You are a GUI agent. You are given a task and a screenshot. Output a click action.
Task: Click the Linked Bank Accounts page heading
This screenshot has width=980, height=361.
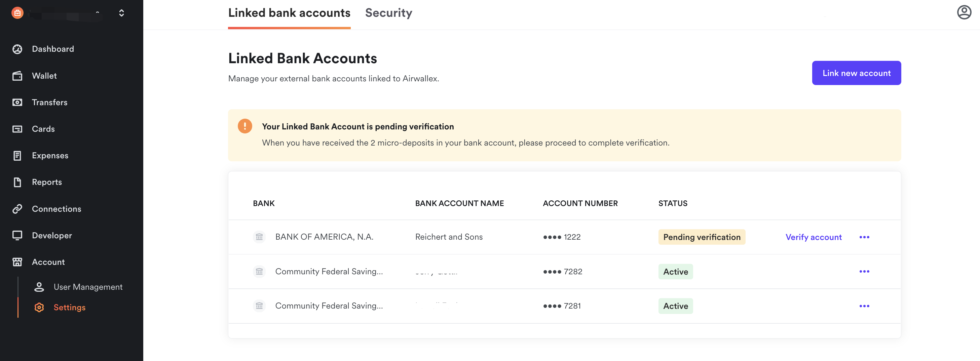(302, 58)
